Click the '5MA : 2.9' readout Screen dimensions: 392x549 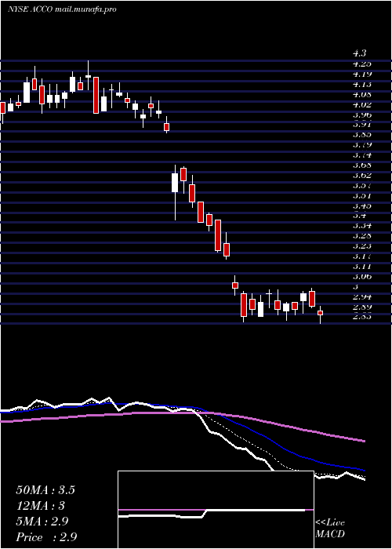pos(42,522)
